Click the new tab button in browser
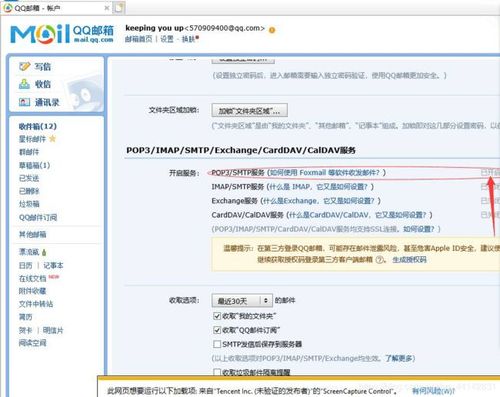The width and height of the screenshot is (500, 397). 119,8
